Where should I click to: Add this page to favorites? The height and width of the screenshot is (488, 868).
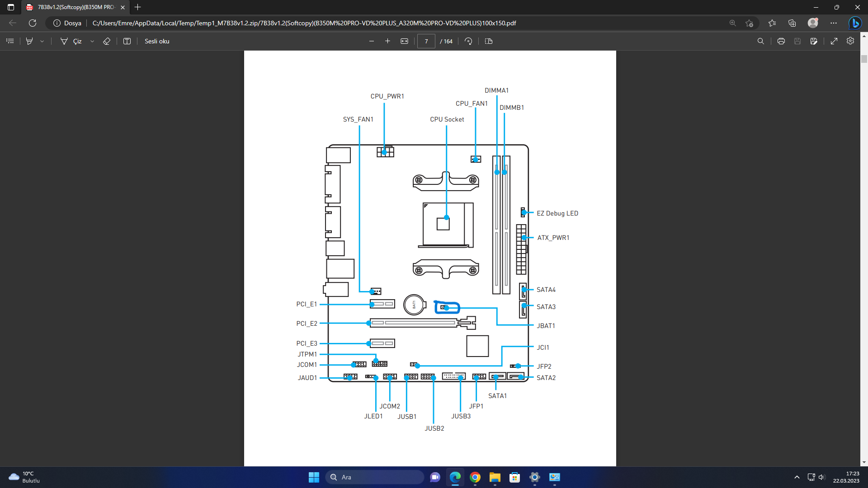tap(749, 23)
